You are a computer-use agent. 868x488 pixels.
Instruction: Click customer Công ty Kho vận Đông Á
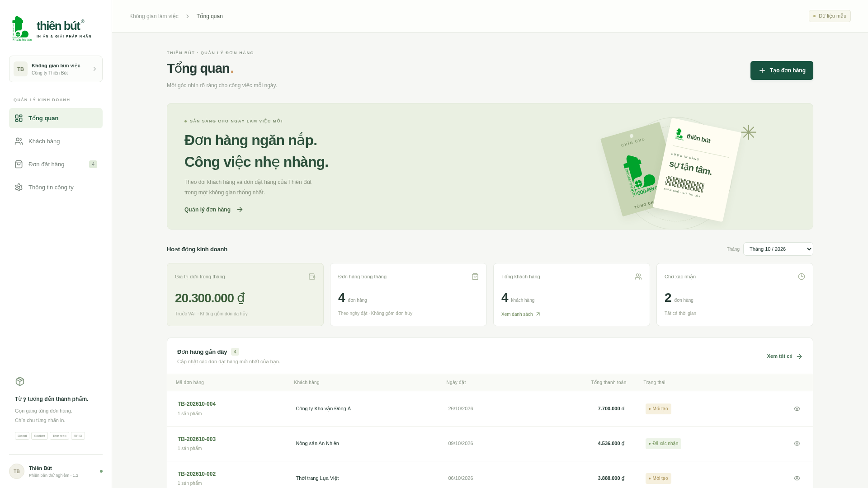(x=323, y=409)
